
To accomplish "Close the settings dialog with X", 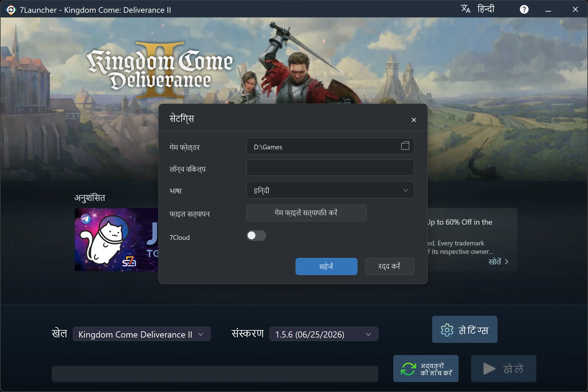I will click(413, 120).
